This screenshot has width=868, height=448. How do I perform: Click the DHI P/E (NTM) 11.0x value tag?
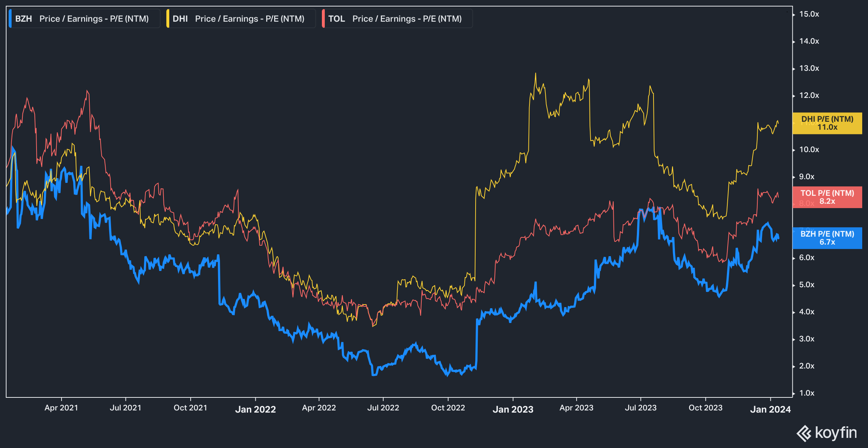pos(827,123)
